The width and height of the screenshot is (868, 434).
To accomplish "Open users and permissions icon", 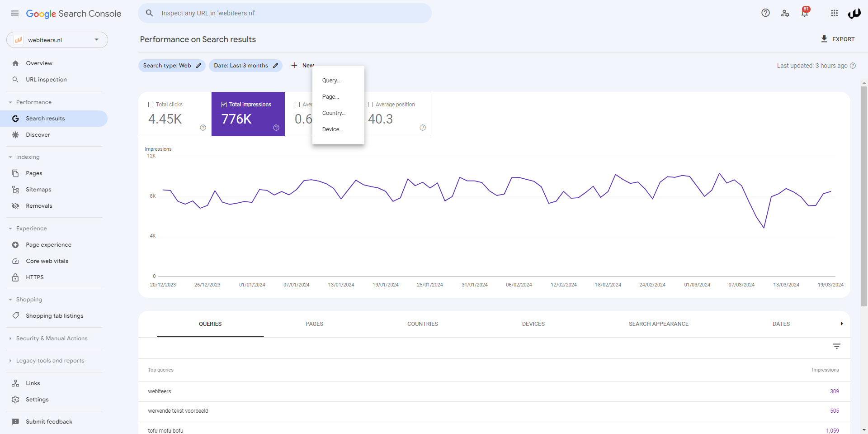I will (x=785, y=13).
